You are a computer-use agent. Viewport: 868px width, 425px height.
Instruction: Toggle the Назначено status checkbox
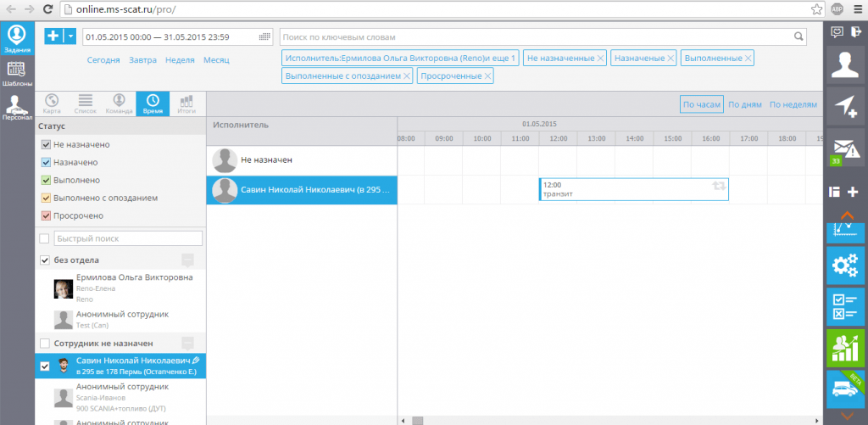tap(46, 162)
